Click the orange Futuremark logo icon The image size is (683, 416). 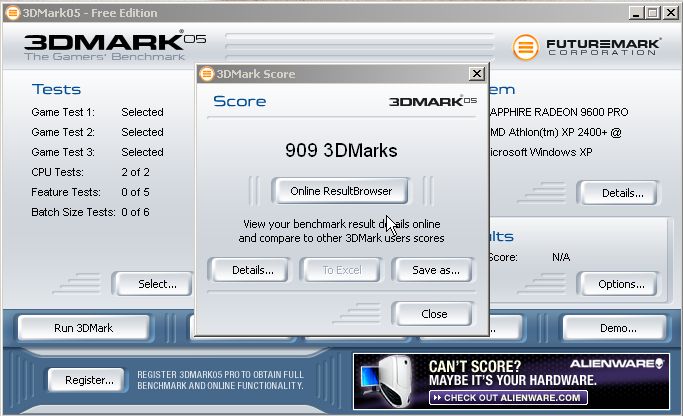click(x=525, y=47)
